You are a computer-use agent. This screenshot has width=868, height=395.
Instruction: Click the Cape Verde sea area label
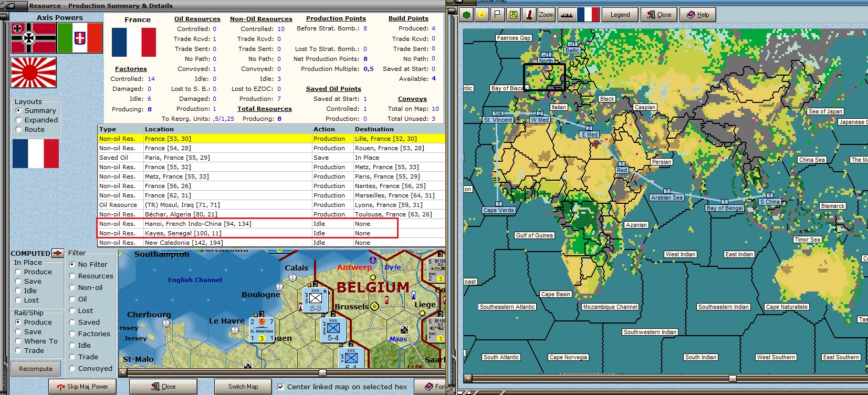coord(499,210)
